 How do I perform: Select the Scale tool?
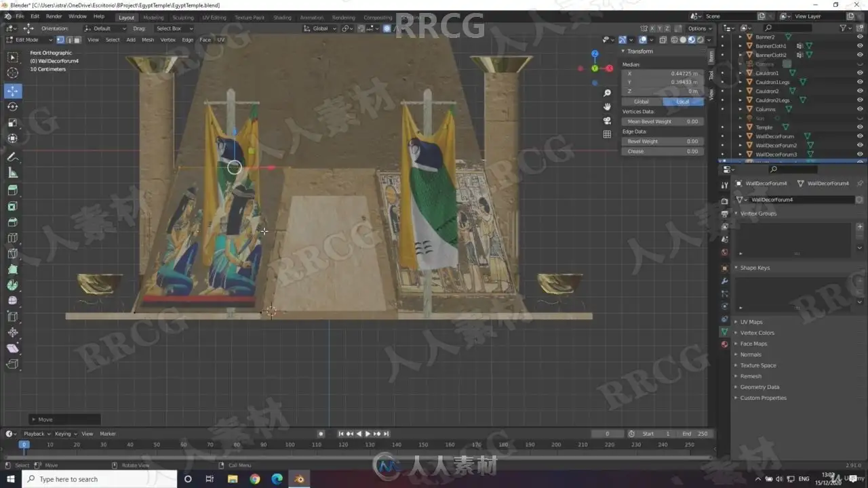[13, 123]
